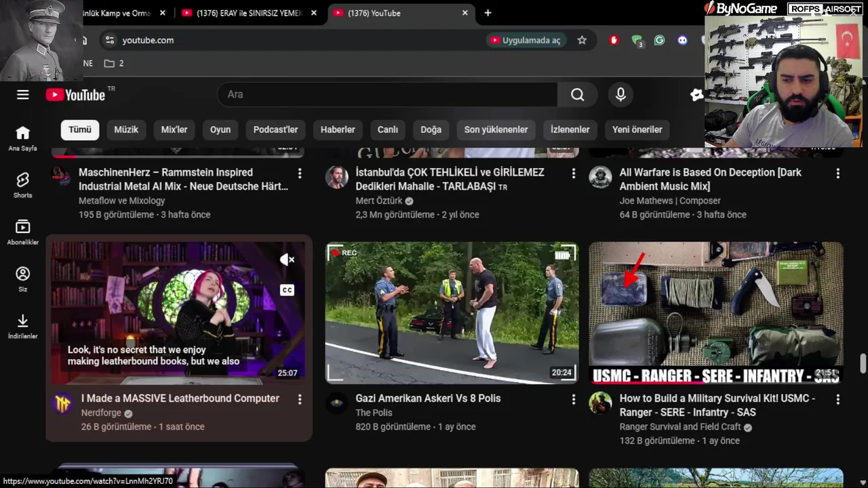Close the (1376) YouTube tab

465,13
